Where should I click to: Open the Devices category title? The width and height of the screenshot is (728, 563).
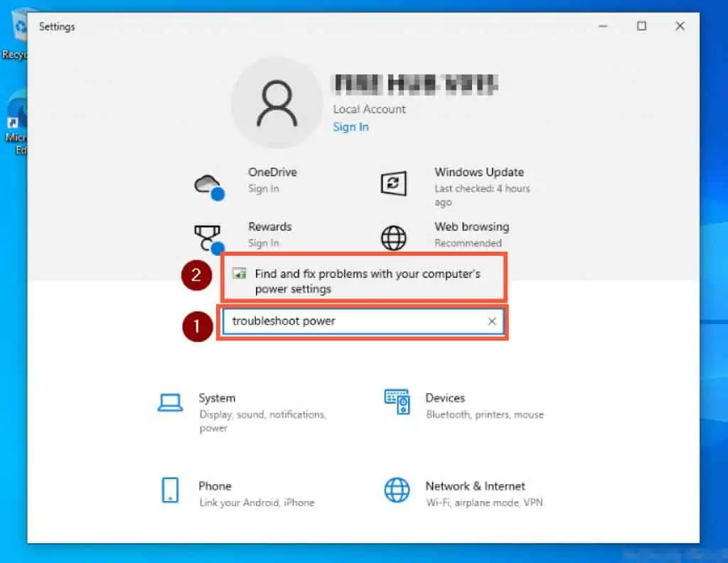coord(445,398)
